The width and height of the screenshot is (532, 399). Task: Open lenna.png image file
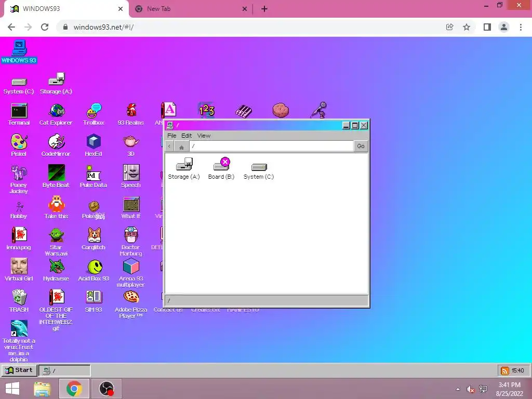click(x=19, y=239)
